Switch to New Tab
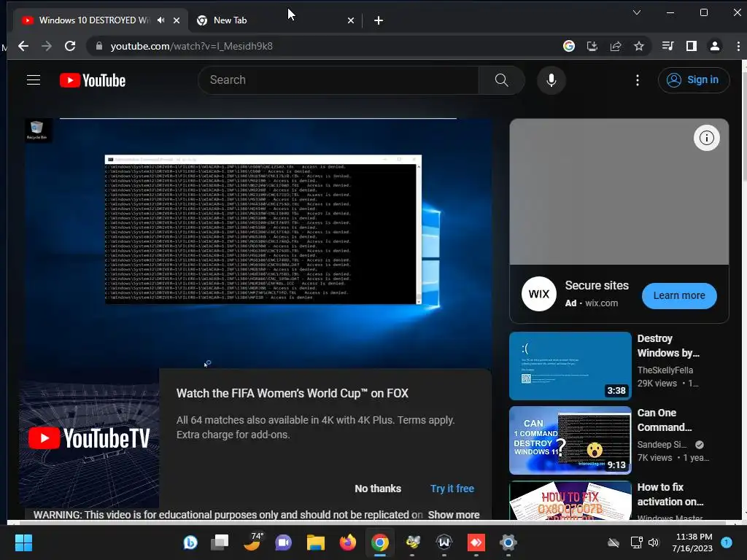The width and height of the screenshot is (747, 560). [230, 20]
